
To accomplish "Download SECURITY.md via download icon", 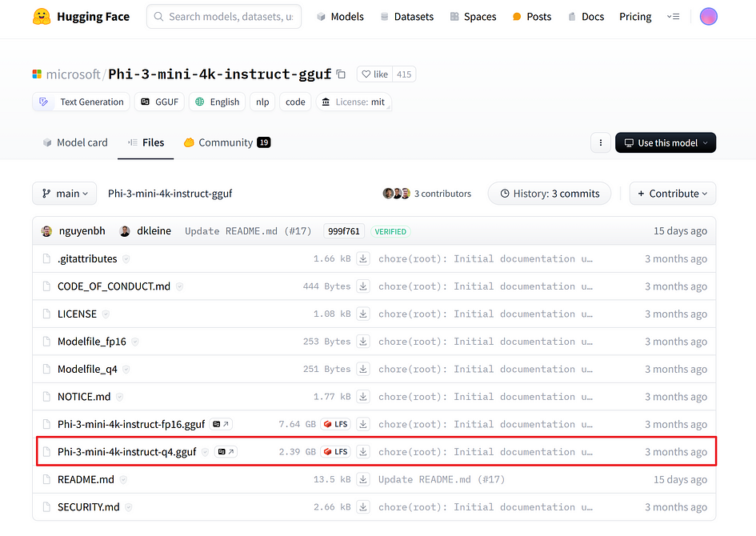I will 363,507.
